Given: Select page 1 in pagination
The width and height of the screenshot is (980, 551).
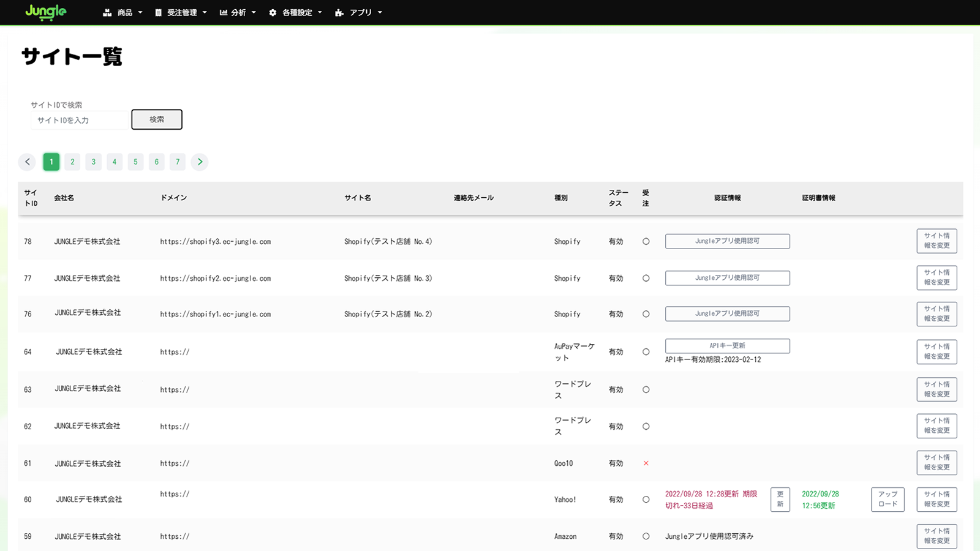Looking at the screenshot, I should 51,162.
